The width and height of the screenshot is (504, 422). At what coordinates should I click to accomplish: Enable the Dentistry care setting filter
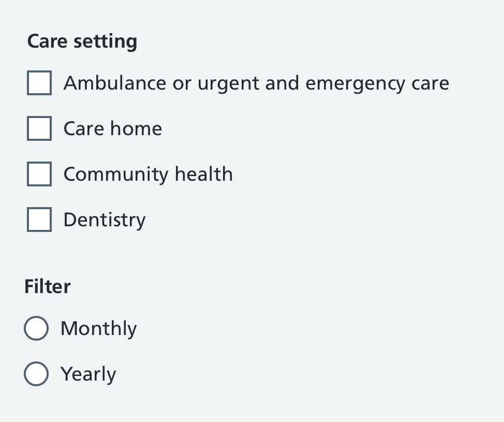39,219
